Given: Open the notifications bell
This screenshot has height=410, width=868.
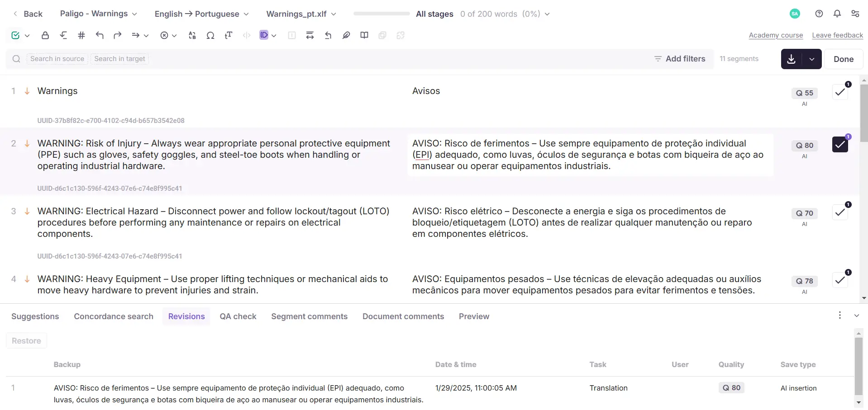Looking at the screenshot, I should click(837, 14).
